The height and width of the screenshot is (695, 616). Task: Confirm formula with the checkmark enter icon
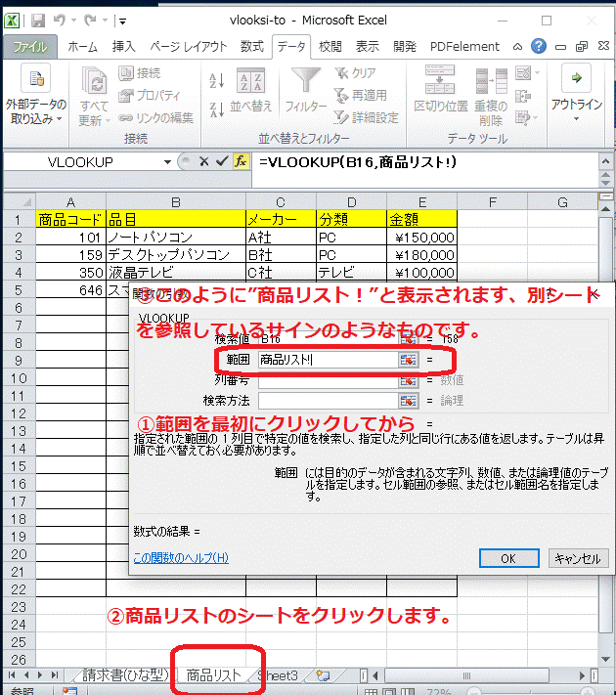pyautogui.click(x=221, y=161)
